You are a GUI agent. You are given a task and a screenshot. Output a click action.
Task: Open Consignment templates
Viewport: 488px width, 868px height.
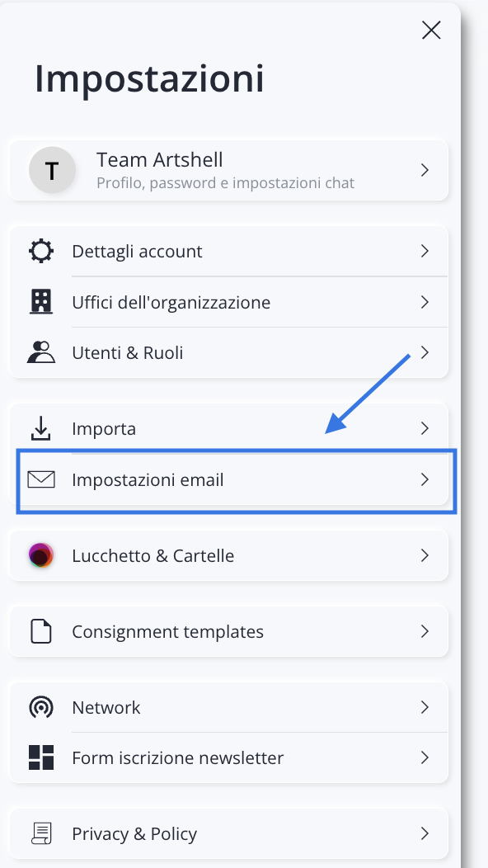coord(228,630)
